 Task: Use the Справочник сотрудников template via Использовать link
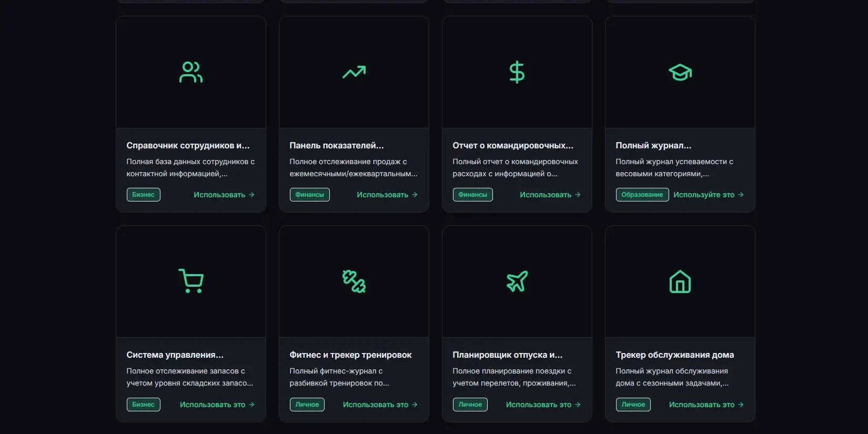224,195
